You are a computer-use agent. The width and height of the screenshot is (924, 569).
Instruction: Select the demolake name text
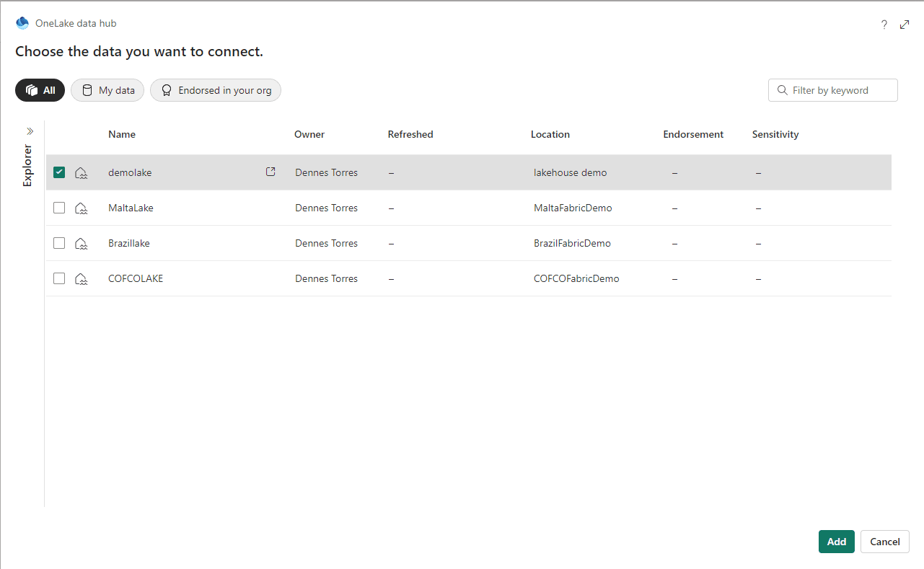[x=130, y=172]
